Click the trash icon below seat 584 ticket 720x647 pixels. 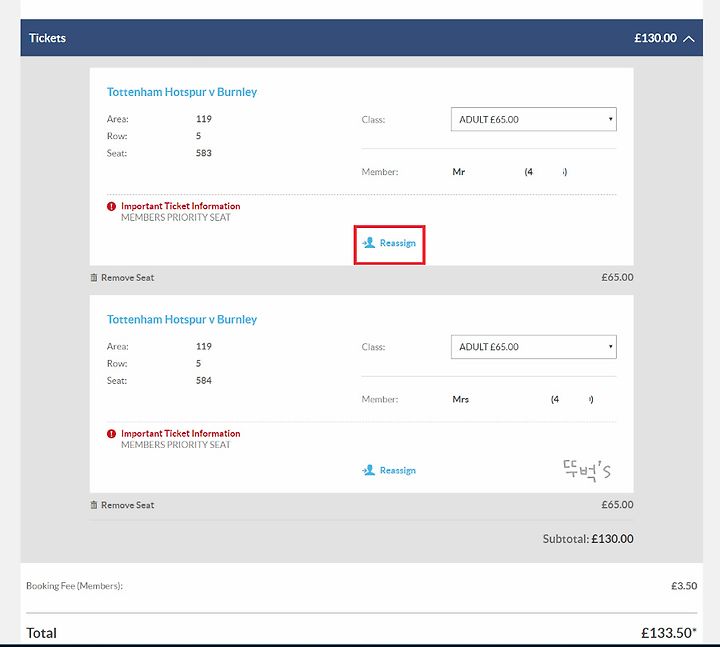coord(94,505)
